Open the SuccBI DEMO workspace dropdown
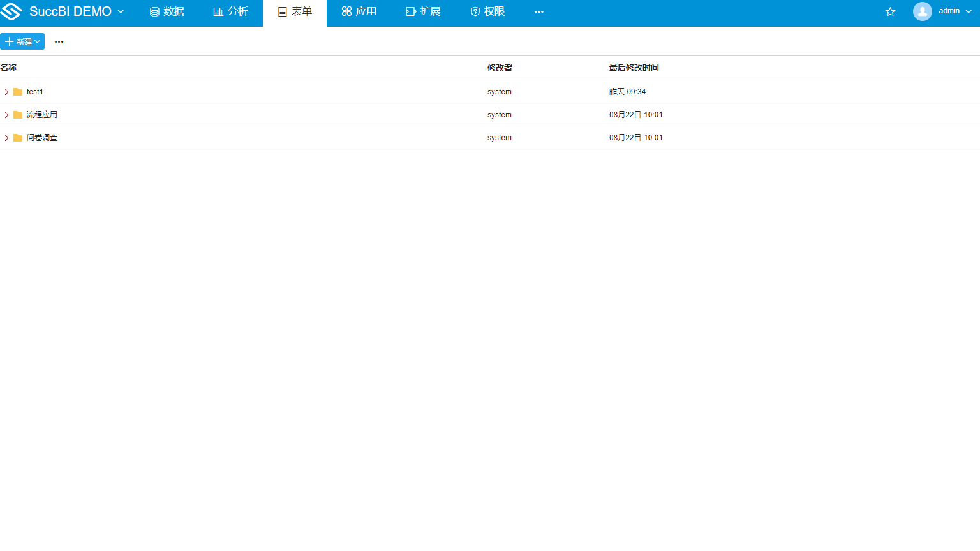The height and width of the screenshot is (551, 980). [x=121, y=11]
